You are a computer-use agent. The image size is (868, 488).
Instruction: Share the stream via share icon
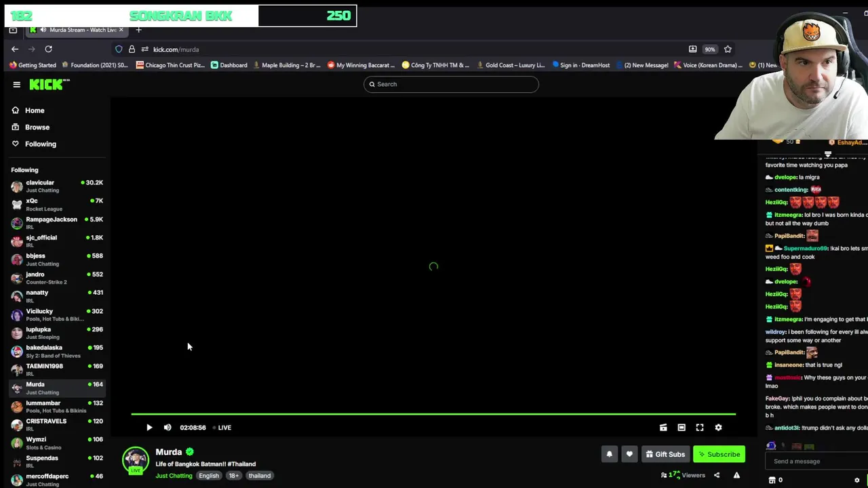[x=716, y=475]
